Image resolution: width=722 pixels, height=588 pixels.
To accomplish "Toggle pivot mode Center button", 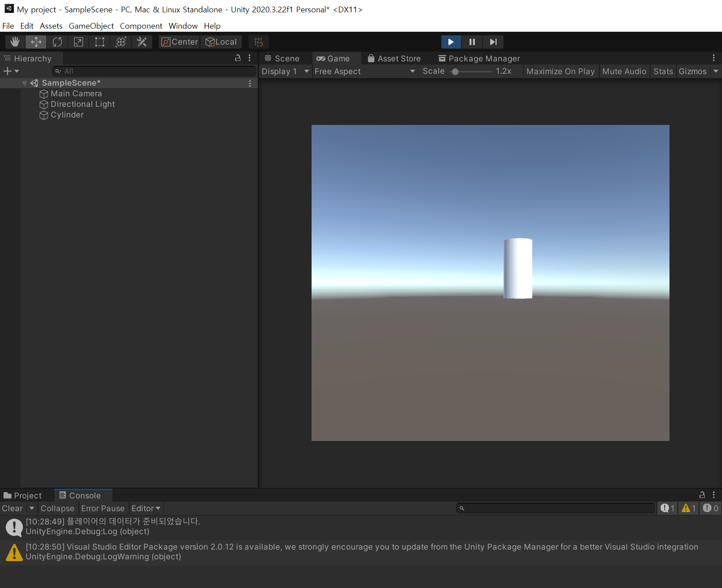I will 179,42.
